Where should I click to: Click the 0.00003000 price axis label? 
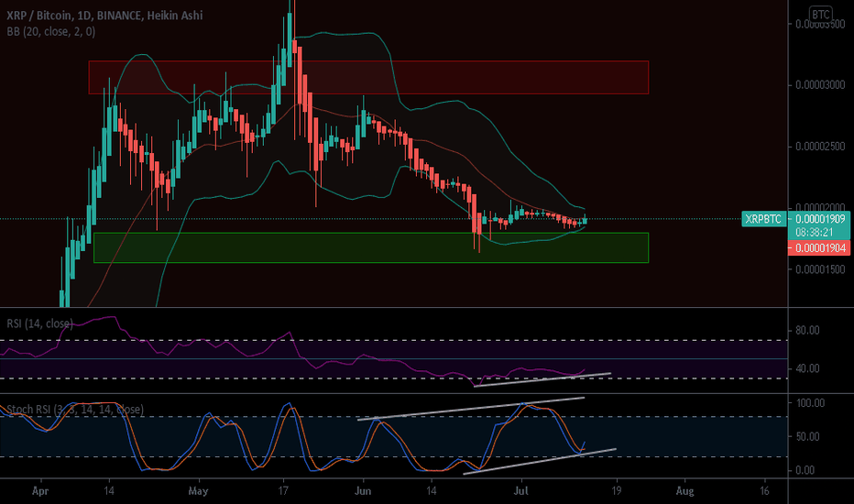pyautogui.click(x=820, y=84)
